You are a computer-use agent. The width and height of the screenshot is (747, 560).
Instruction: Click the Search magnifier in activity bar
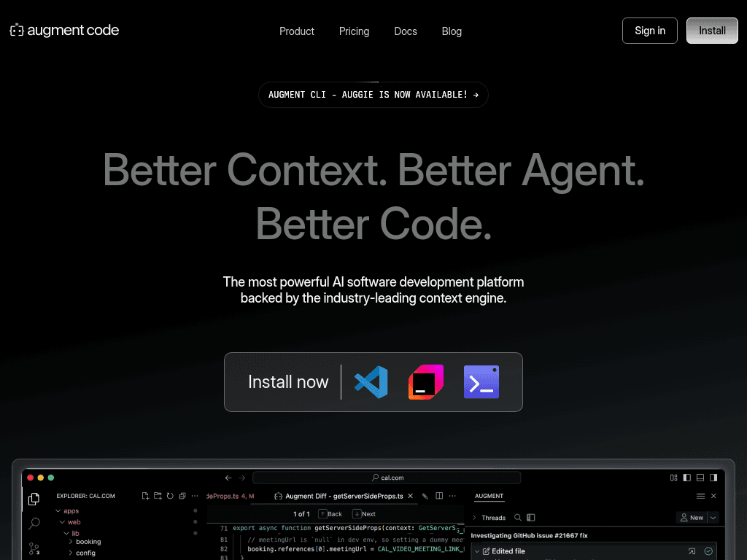point(34,524)
